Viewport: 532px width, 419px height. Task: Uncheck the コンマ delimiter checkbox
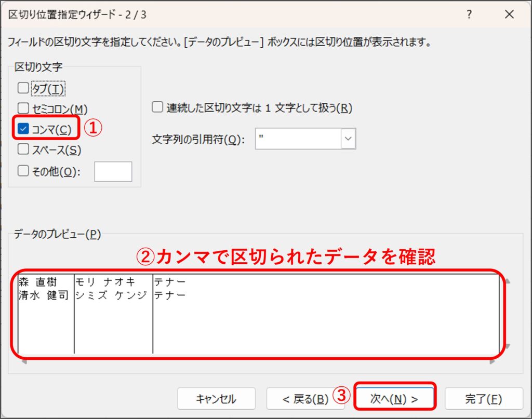(x=23, y=129)
